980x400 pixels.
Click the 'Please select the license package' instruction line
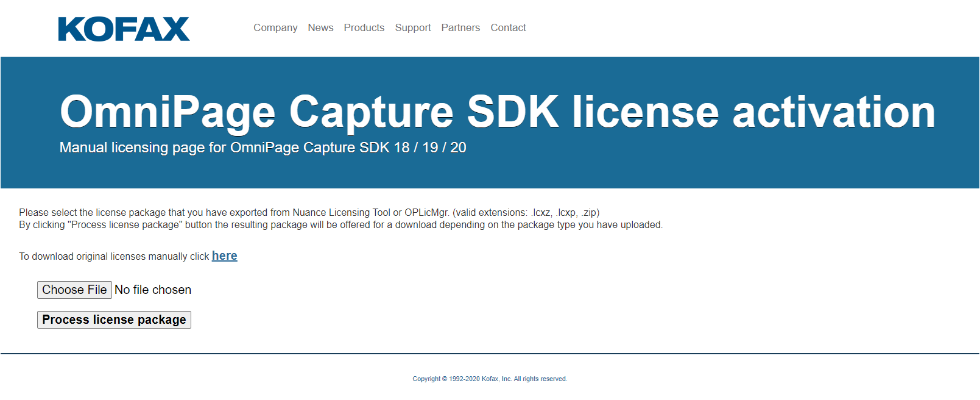309,212
